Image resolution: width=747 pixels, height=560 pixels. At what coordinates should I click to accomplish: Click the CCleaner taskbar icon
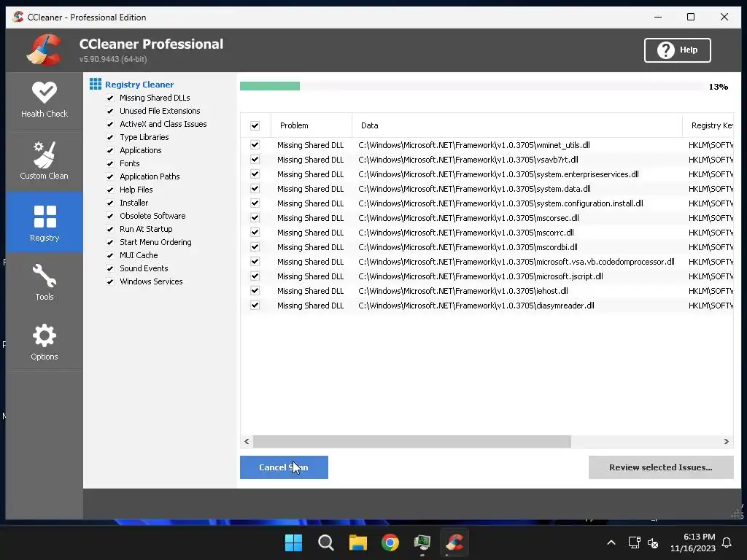click(454, 542)
